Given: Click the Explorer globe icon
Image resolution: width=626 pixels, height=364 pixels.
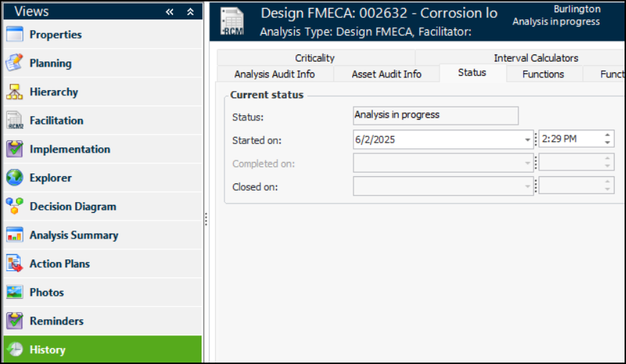Looking at the screenshot, I should point(15,178).
